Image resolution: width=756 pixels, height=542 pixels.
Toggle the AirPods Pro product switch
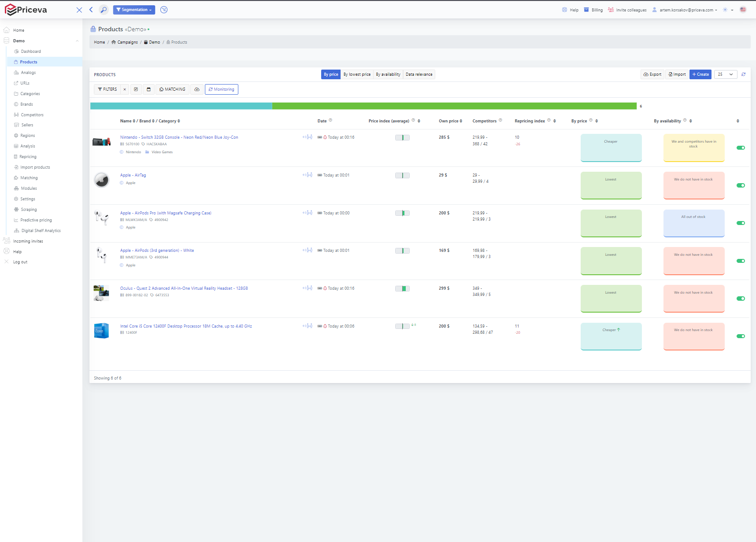(741, 223)
